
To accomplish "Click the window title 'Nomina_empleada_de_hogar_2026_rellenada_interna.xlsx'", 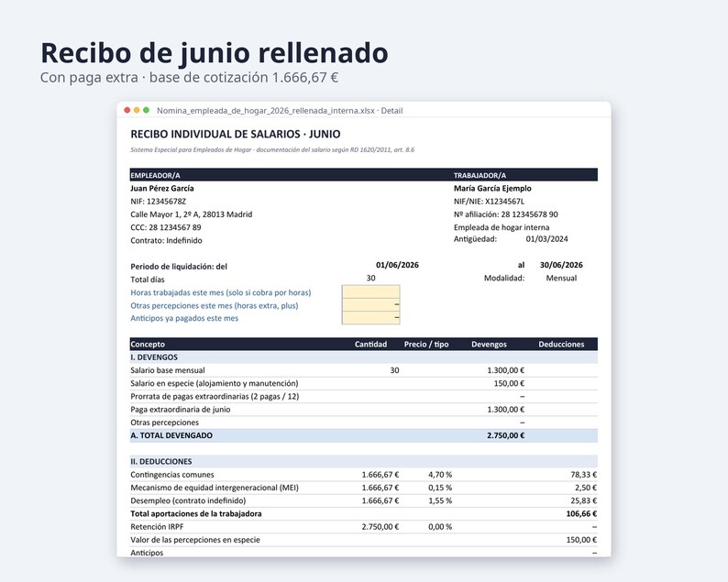I will (266, 111).
